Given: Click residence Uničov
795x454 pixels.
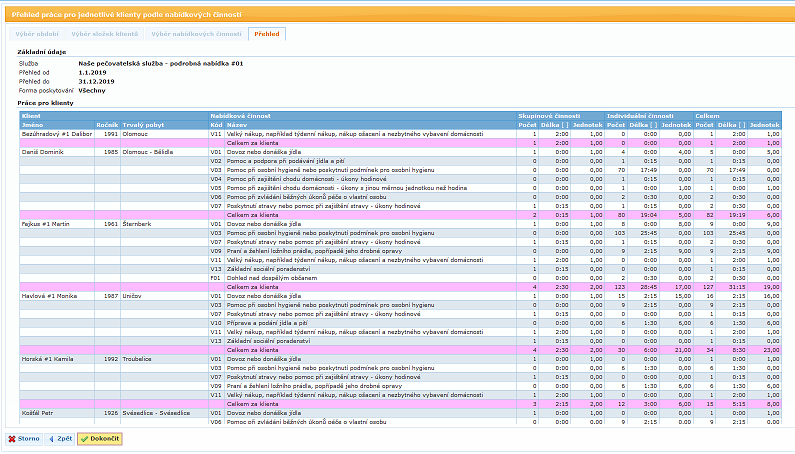Looking at the screenshot, I should [132, 296].
